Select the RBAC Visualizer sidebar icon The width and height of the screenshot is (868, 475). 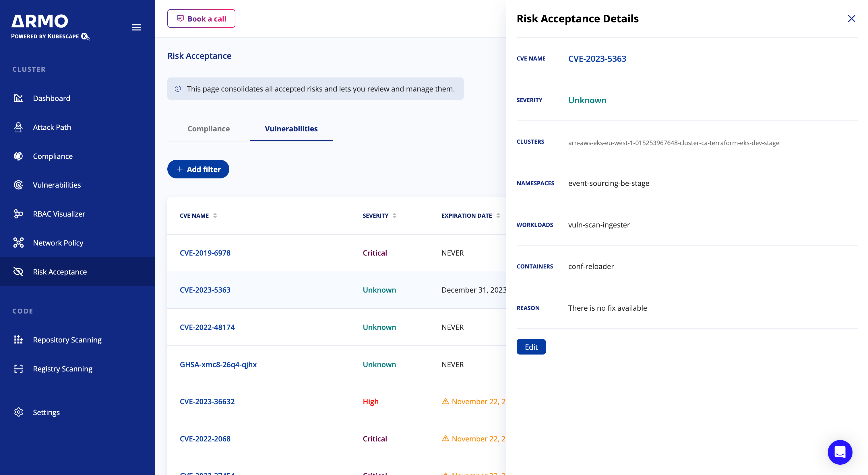click(18, 214)
